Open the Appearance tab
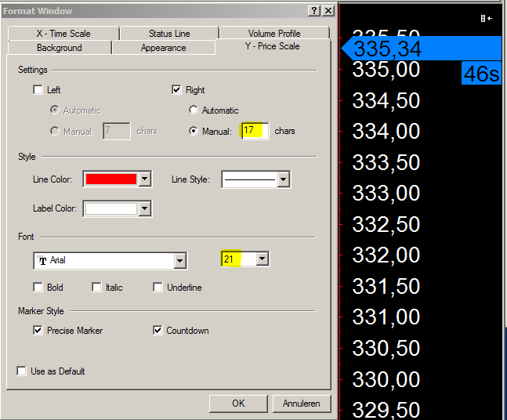This screenshot has width=507, height=420. (164, 48)
